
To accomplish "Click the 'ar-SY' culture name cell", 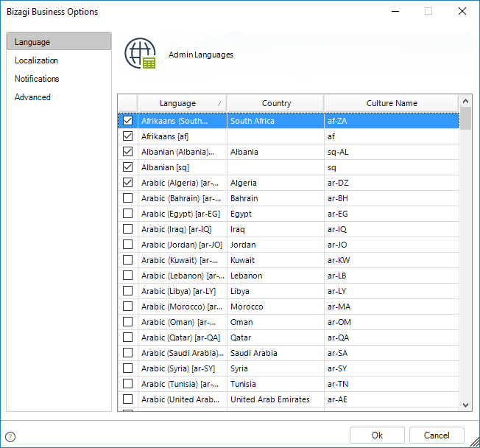I will pyautogui.click(x=392, y=368).
